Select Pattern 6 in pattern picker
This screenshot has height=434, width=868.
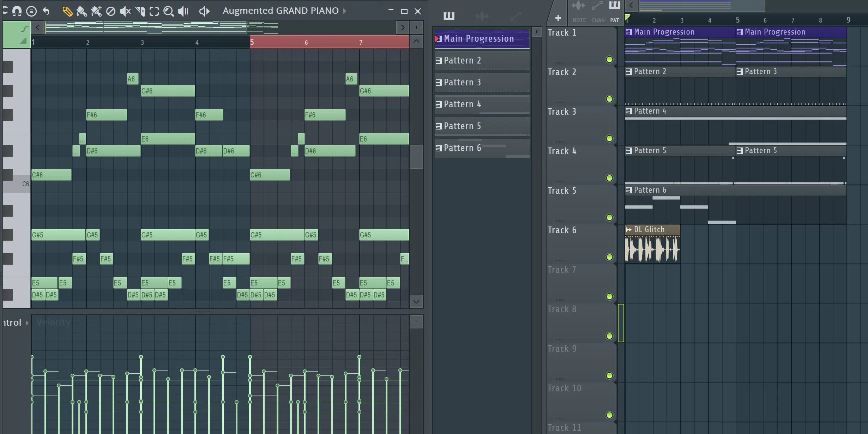coord(482,148)
